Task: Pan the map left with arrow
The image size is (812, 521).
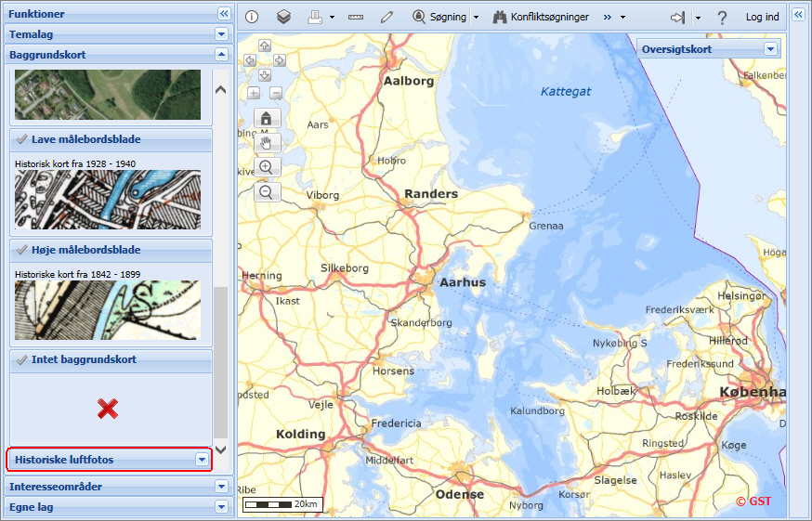Action: (250, 60)
